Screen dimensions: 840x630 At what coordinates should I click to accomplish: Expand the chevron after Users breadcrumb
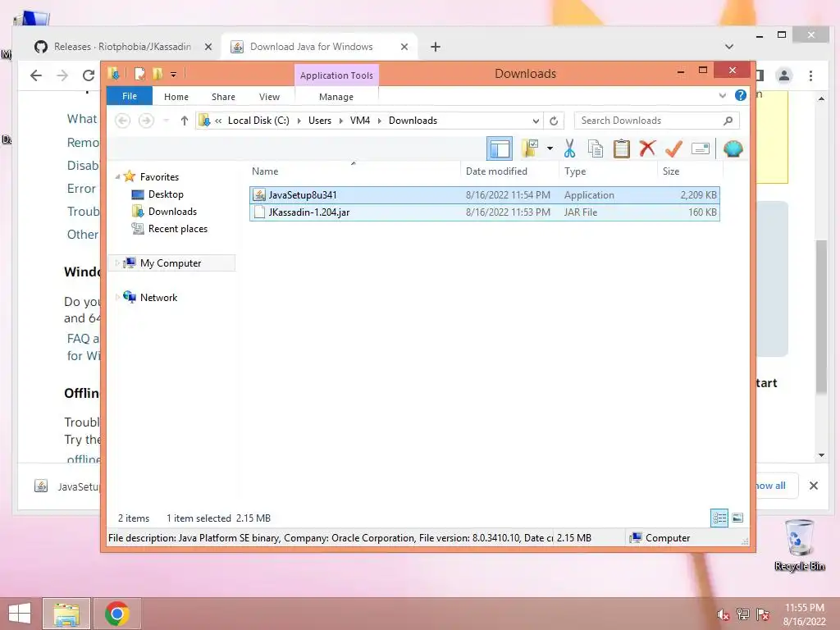340,121
